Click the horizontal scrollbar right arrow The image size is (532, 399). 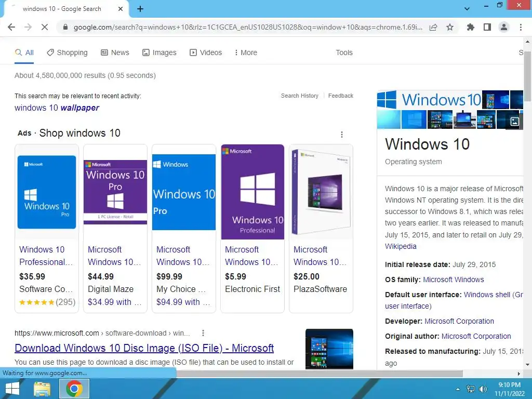519,374
